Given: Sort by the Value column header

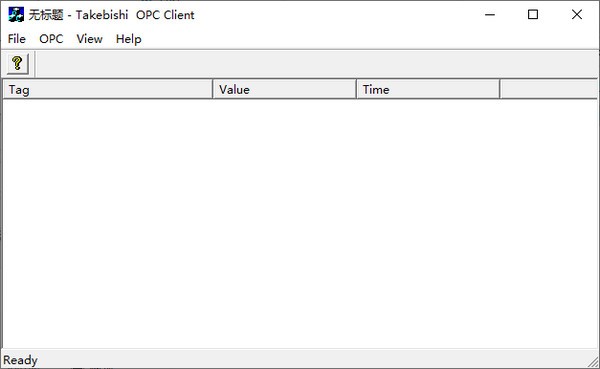Looking at the screenshot, I should (x=284, y=89).
